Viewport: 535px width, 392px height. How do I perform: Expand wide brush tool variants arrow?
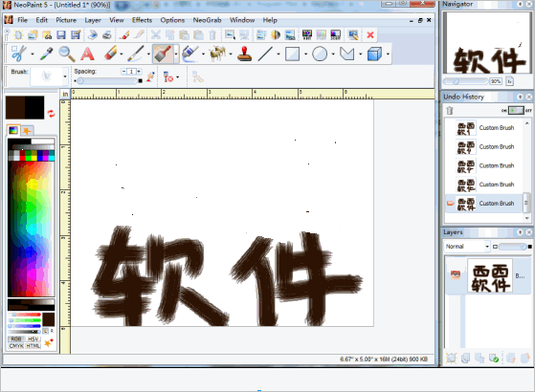176,54
